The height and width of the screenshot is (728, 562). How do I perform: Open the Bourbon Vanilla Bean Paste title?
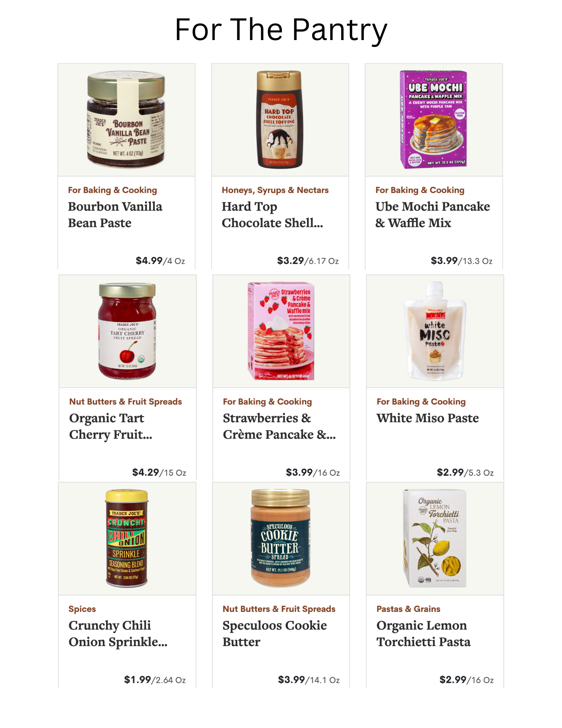pos(115,215)
